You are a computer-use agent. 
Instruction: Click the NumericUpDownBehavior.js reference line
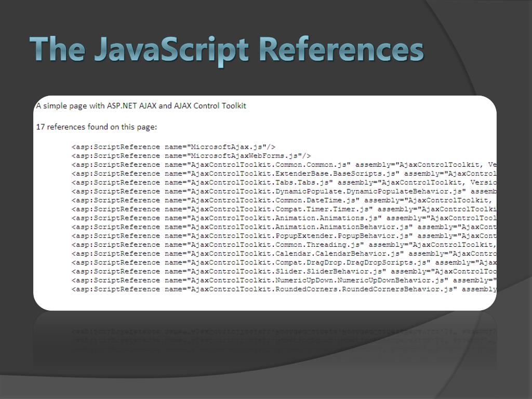(284, 280)
